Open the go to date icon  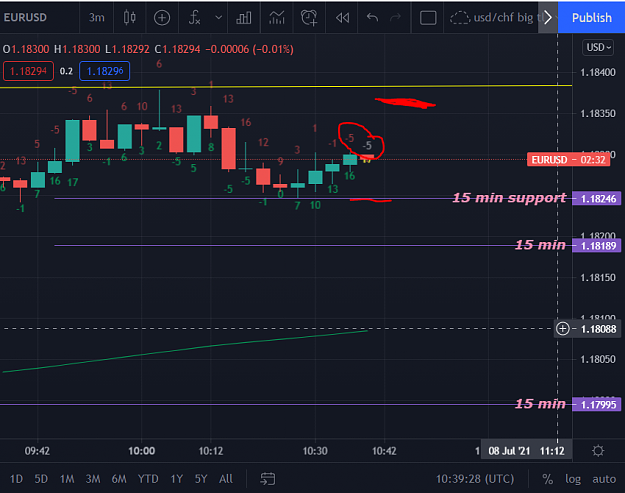pyautogui.click(x=267, y=479)
